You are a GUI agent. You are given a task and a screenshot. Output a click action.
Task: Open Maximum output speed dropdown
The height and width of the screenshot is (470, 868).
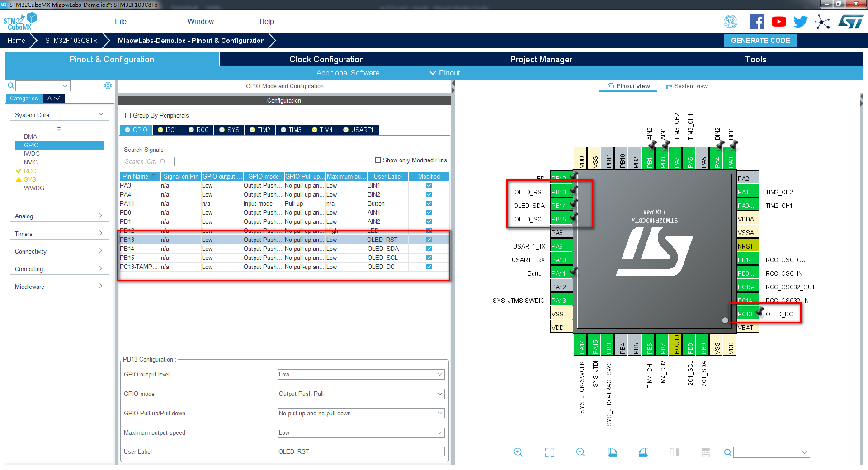(361, 432)
